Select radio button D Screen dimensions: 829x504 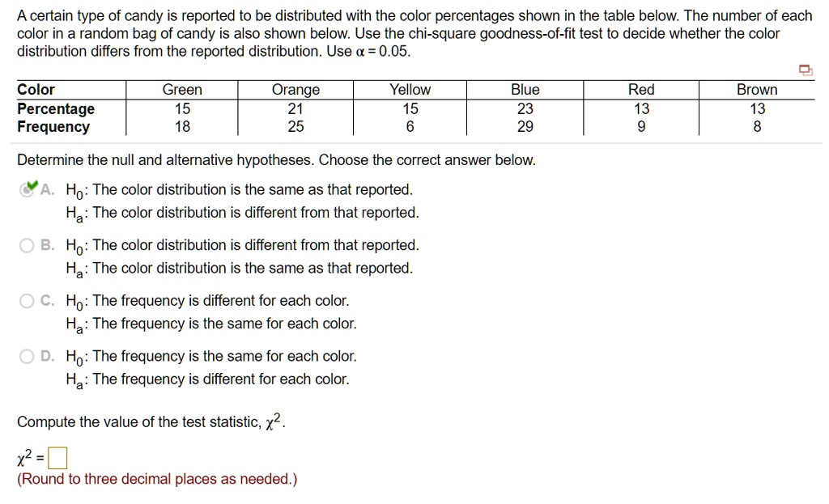pos(25,356)
